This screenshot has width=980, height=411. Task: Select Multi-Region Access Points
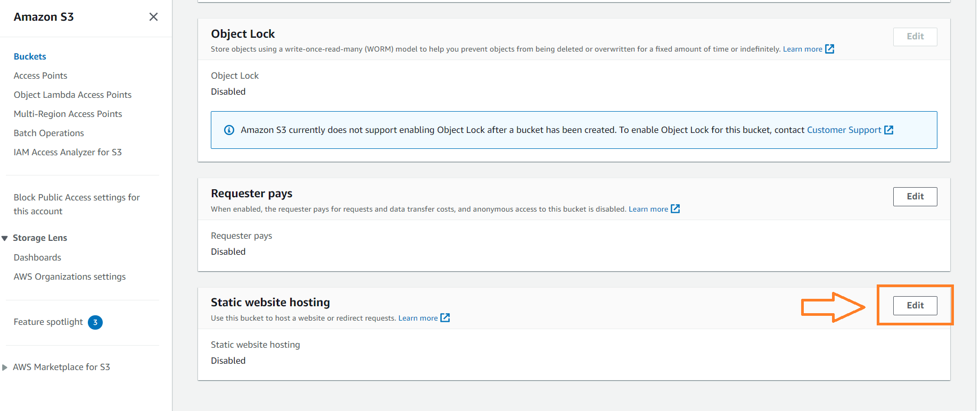coord(68,114)
